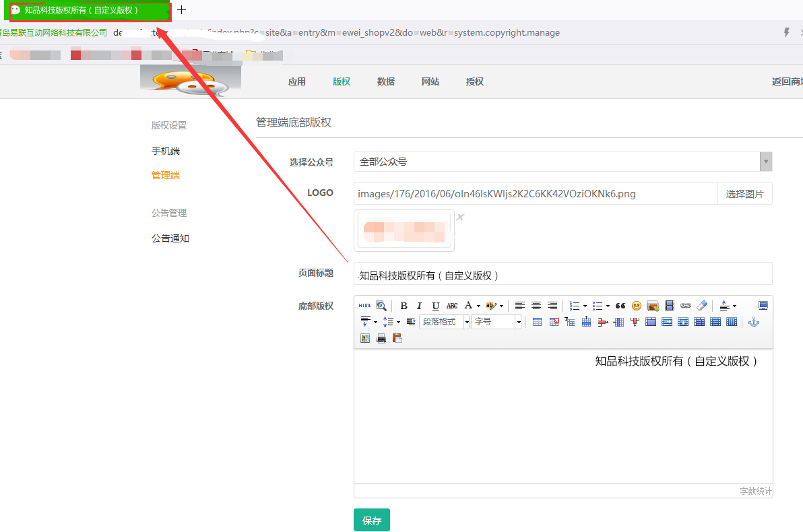This screenshot has height=532, width=803.
Task: Toggle bold formatting in the editor
Action: (x=404, y=306)
